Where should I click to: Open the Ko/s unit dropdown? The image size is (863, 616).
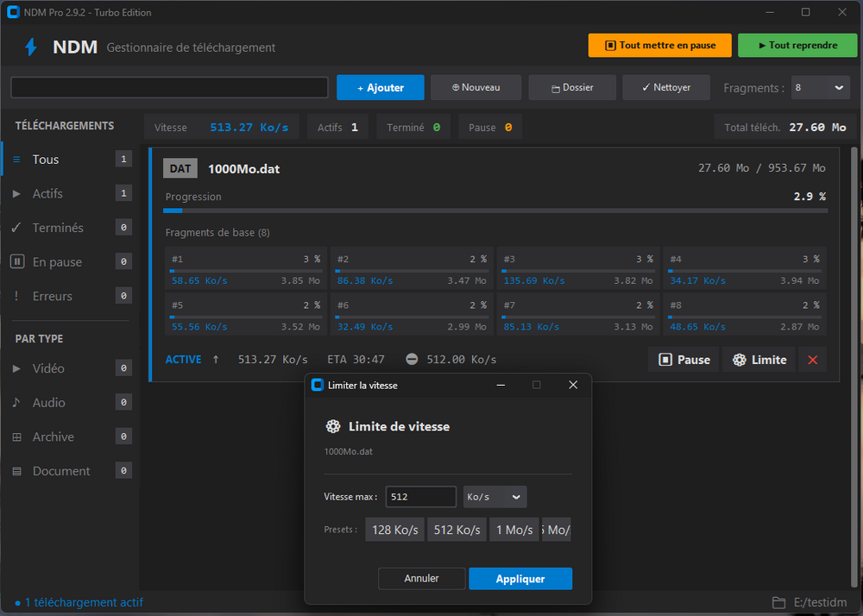[494, 497]
